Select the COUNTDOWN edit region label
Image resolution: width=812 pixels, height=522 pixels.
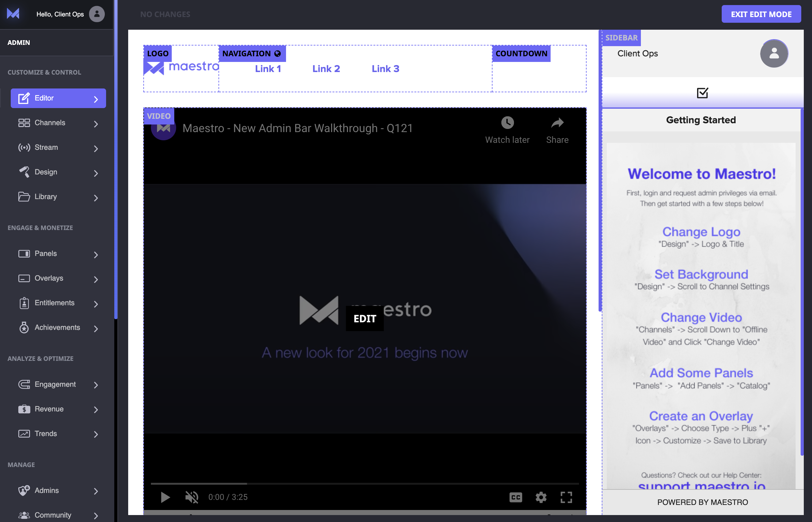(x=522, y=53)
